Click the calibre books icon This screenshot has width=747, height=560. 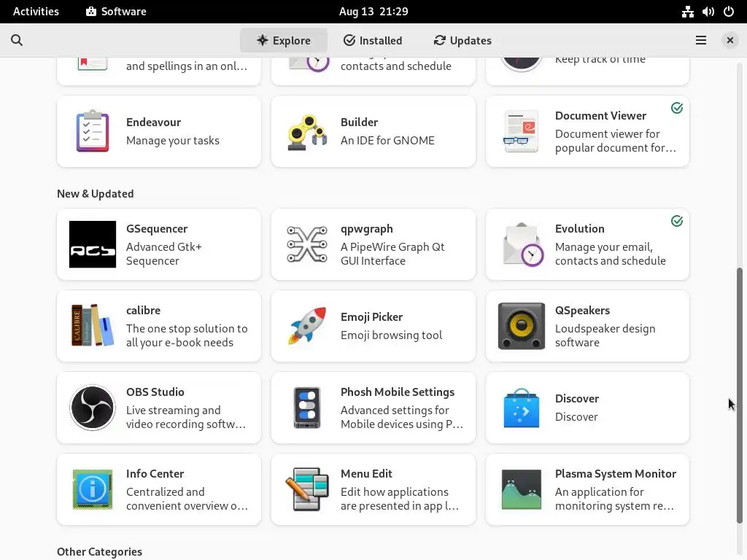click(93, 326)
